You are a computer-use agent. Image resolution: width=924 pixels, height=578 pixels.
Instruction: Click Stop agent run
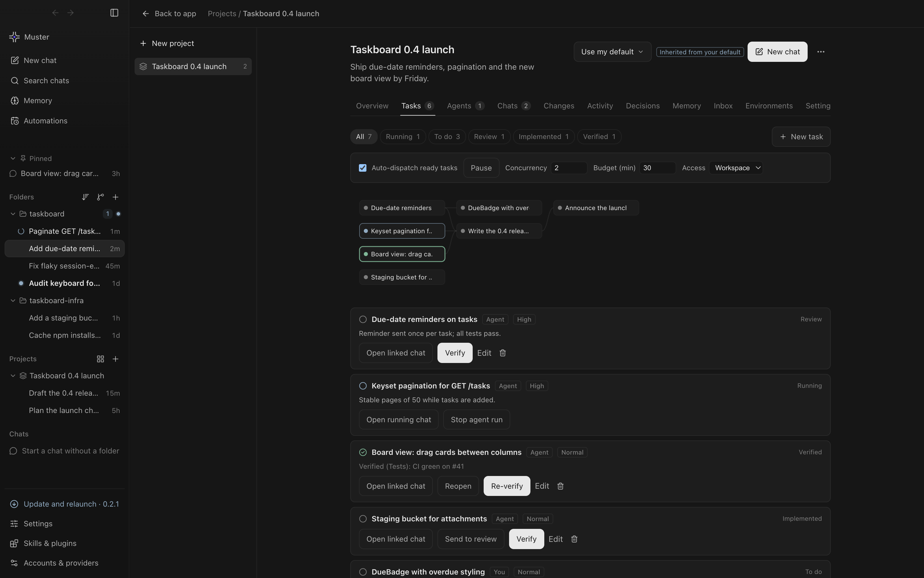476,420
